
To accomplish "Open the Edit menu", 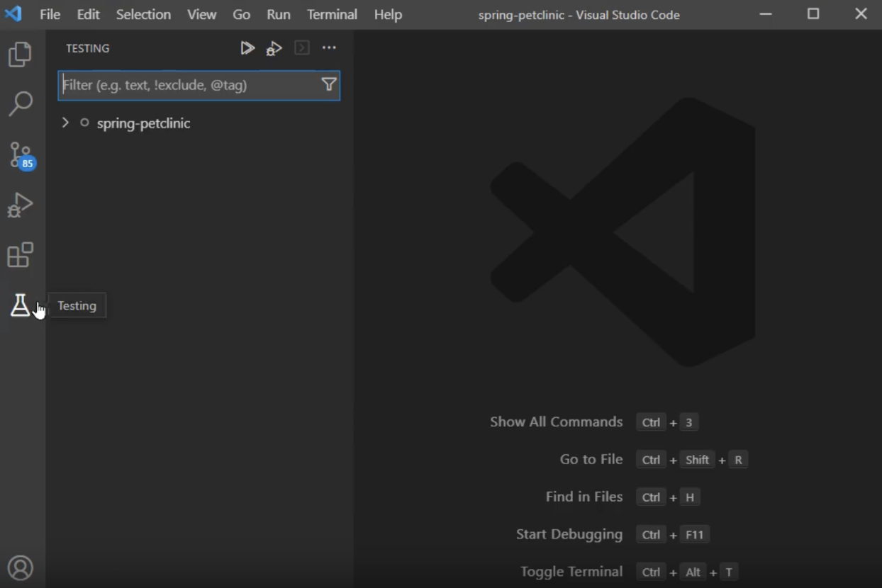I will tap(88, 14).
